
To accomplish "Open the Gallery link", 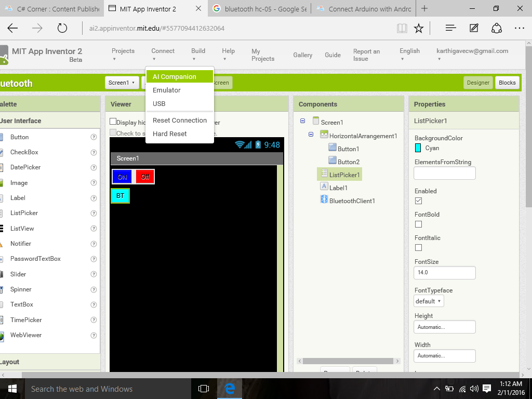I will point(303,55).
